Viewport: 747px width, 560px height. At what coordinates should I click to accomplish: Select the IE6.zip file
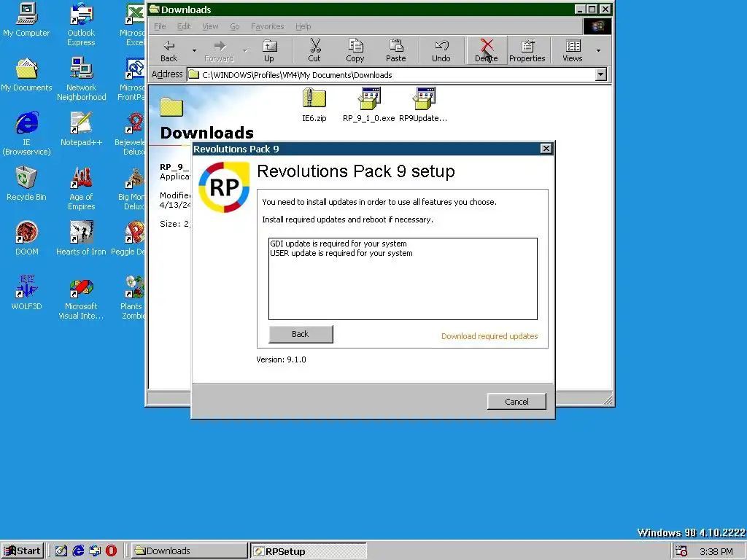tap(314, 106)
